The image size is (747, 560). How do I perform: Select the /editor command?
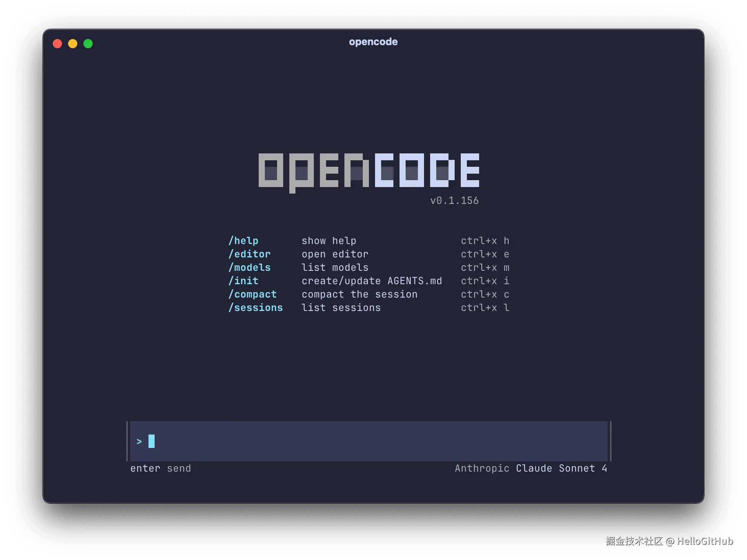pyautogui.click(x=250, y=254)
